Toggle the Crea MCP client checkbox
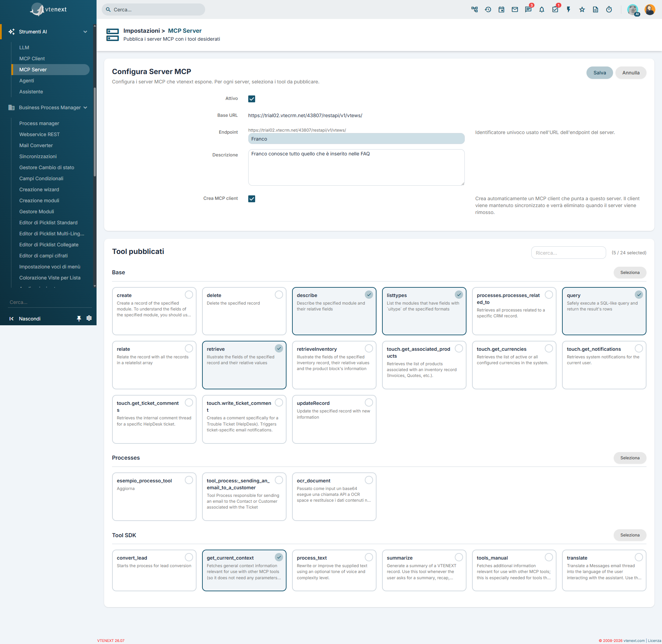Screen dimensions: 662x644 [x=252, y=199]
